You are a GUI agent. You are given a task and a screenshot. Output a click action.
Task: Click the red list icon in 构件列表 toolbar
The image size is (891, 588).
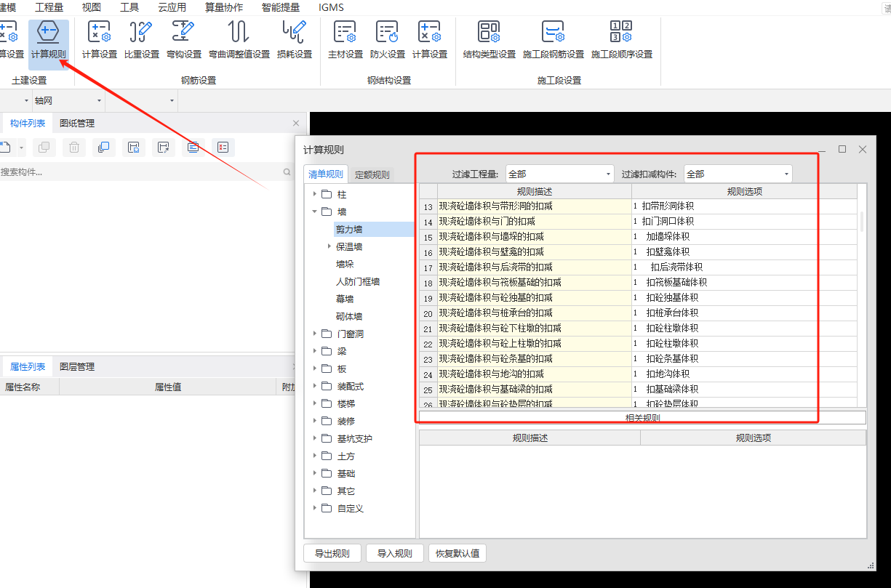(223, 148)
